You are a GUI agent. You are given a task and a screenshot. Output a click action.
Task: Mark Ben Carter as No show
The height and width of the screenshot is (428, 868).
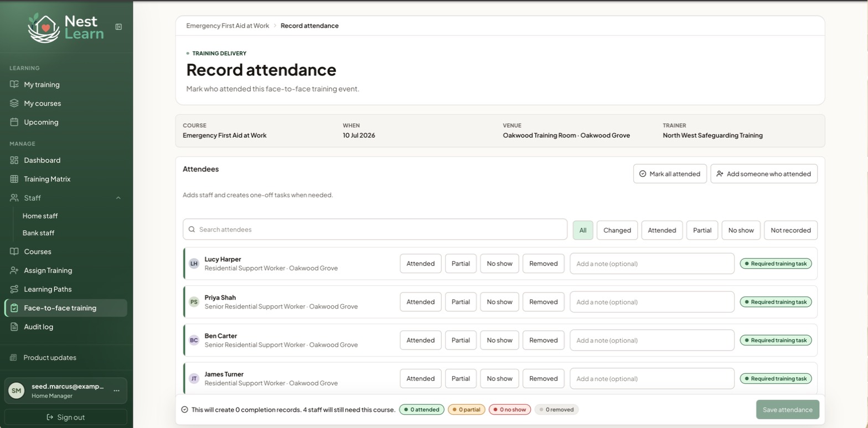[x=499, y=340]
